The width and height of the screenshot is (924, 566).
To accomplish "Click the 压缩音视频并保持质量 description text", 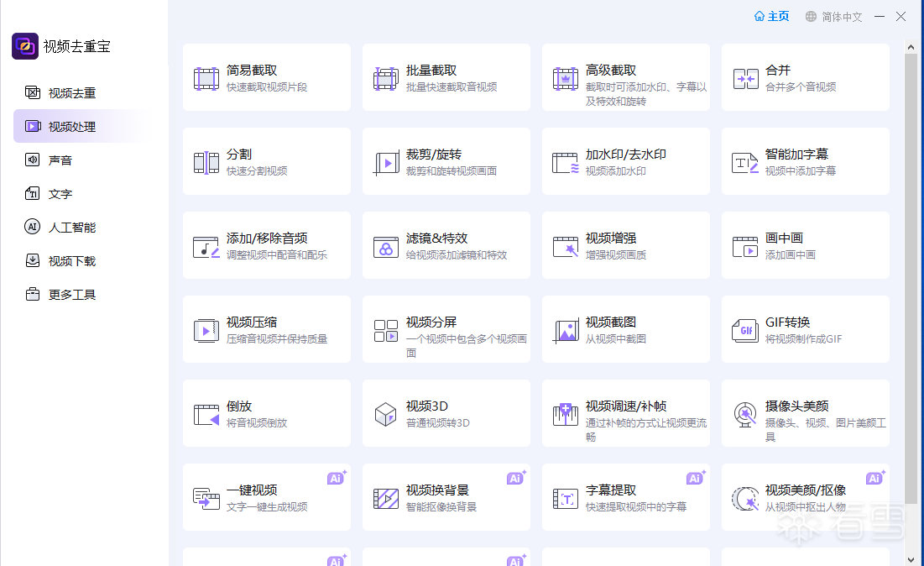I will click(277, 339).
